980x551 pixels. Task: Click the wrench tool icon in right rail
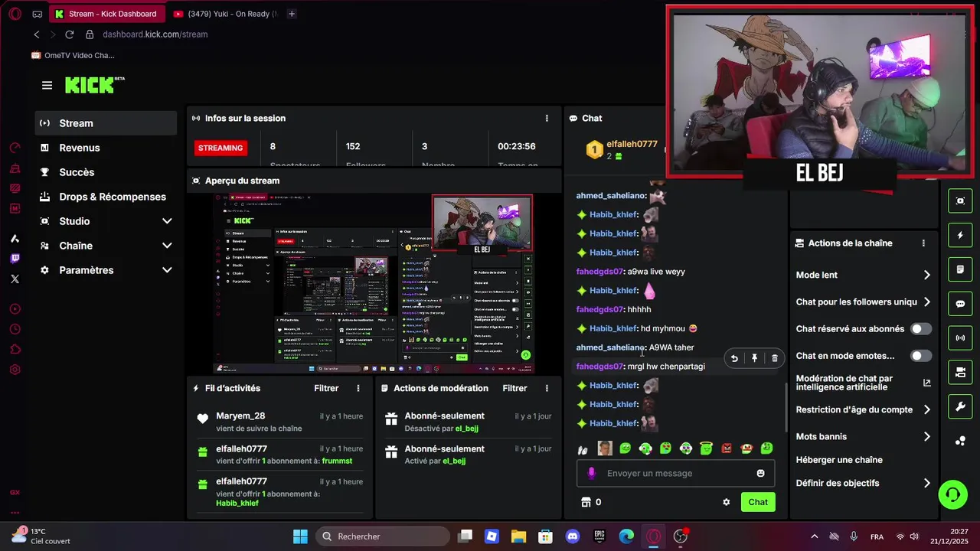coord(960,406)
